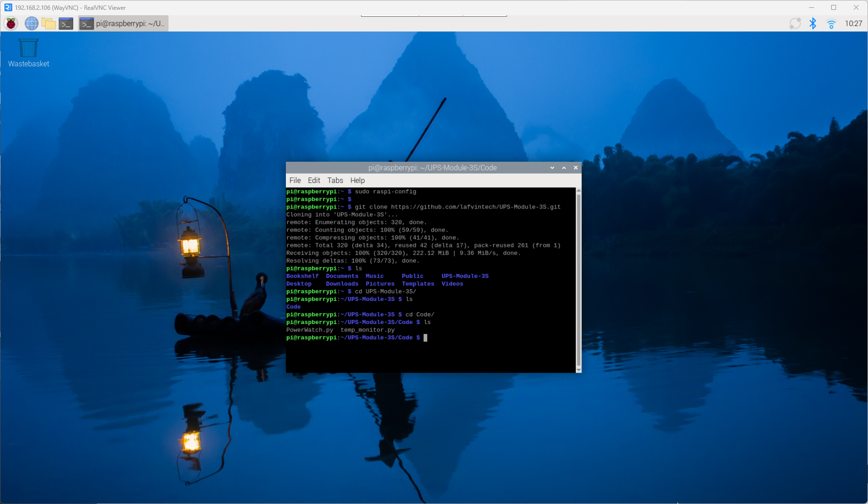The width and height of the screenshot is (868, 504).
Task: Click the 'Videos' directory name
Action: point(452,284)
